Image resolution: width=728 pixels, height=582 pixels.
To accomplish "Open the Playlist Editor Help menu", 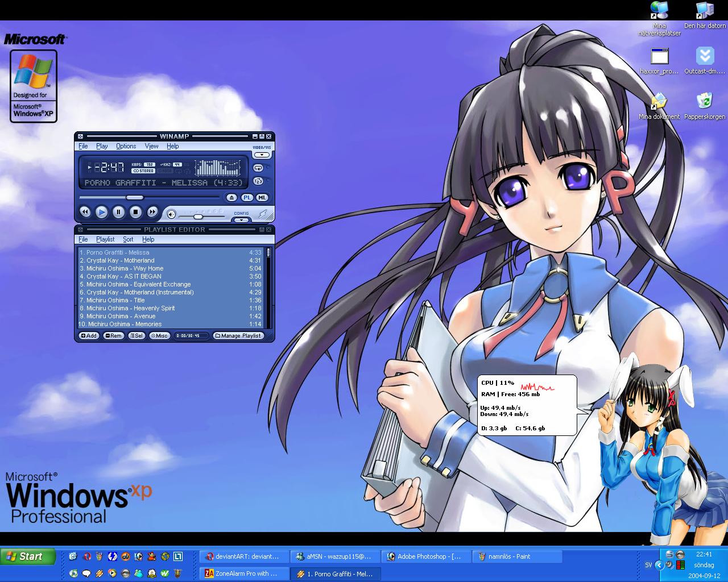I will coord(148,239).
